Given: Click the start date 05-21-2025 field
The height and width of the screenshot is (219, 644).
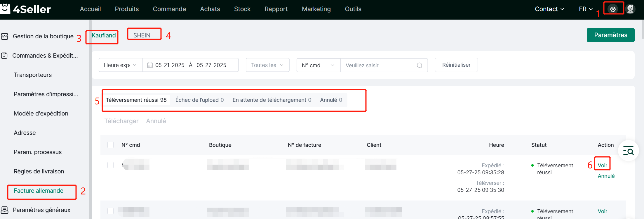Looking at the screenshot, I should click(x=170, y=65).
